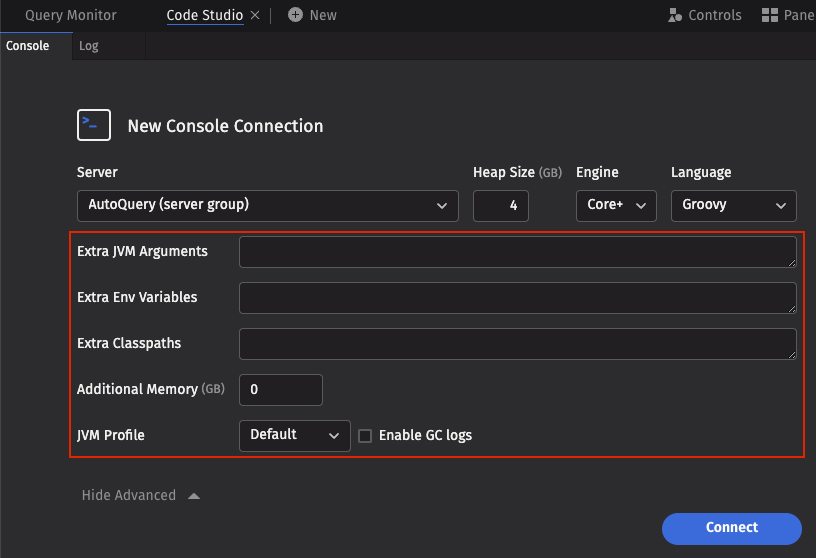Open the Panels grid icon

point(770,15)
